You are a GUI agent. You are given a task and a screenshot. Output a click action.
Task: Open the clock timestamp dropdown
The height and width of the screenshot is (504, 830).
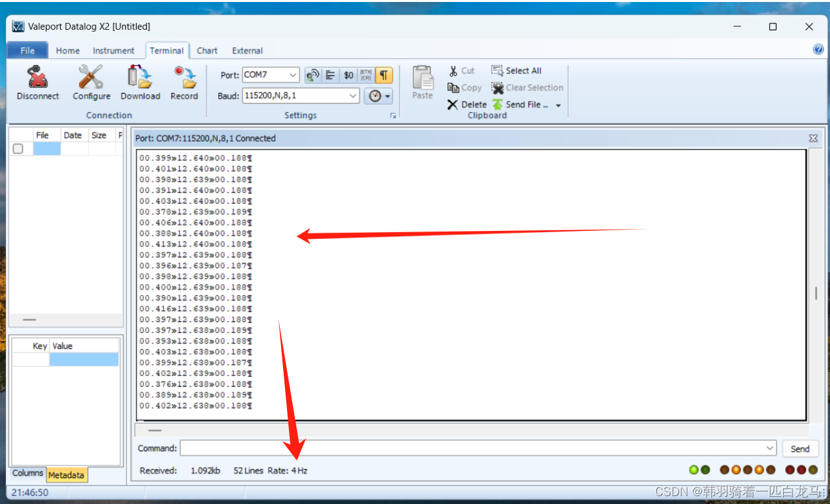coord(379,96)
